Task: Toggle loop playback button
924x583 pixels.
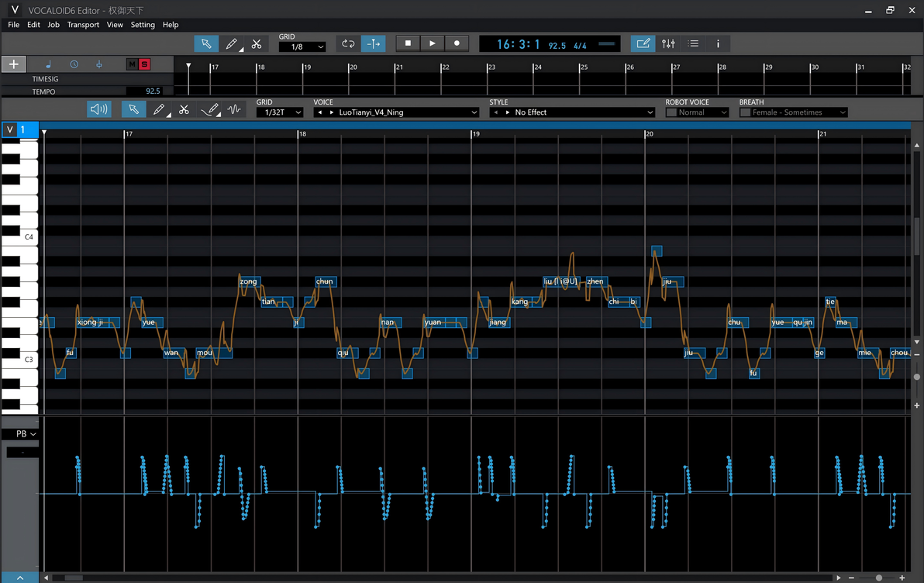Action: pyautogui.click(x=348, y=43)
